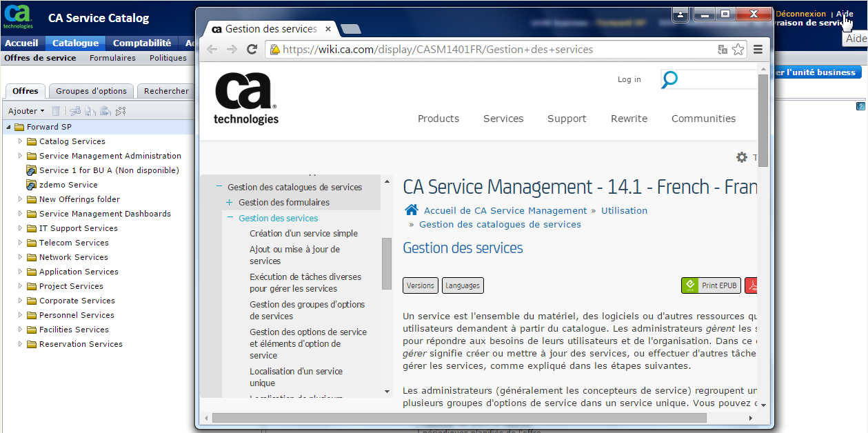The image size is (868, 433).
Task: Click the browser Forward arrow
Action: [232, 50]
